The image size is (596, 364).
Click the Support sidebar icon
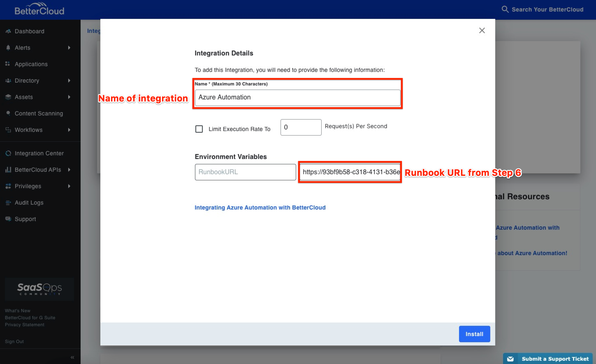coord(8,219)
